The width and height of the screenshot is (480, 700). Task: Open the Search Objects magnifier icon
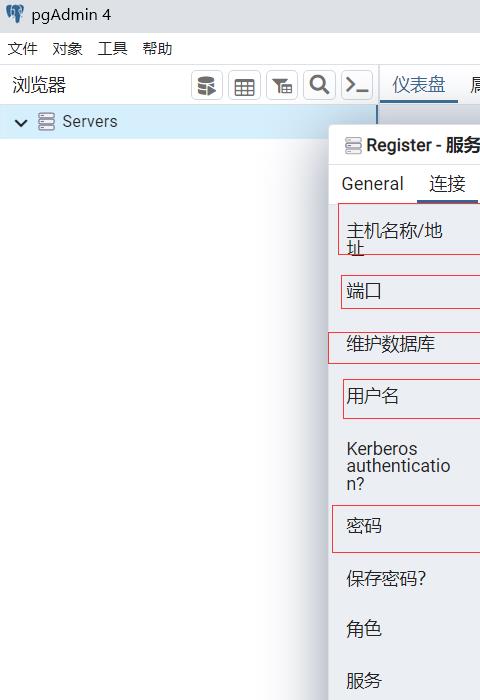[319, 85]
